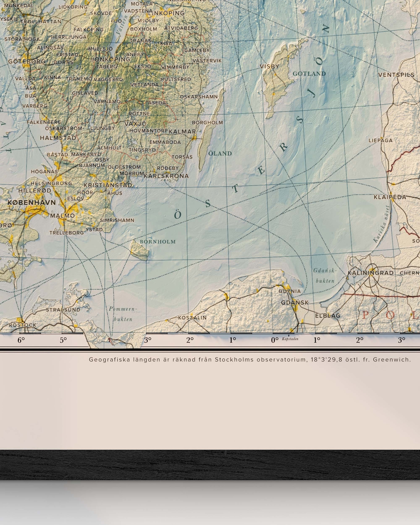The width and height of the screenshot is (420, 525).
Task: Click the 5° longitude scale label
Action: (x=63, y=340)
